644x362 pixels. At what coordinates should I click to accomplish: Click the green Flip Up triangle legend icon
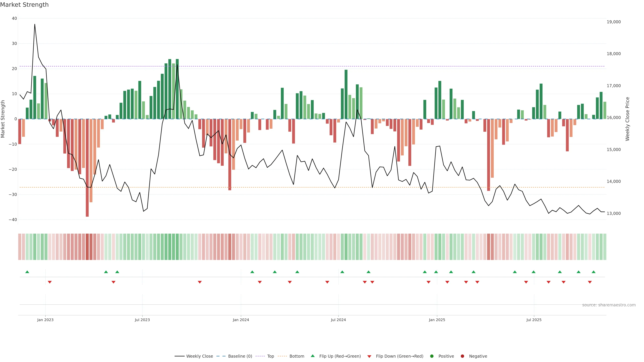click(x=312, y=356)
